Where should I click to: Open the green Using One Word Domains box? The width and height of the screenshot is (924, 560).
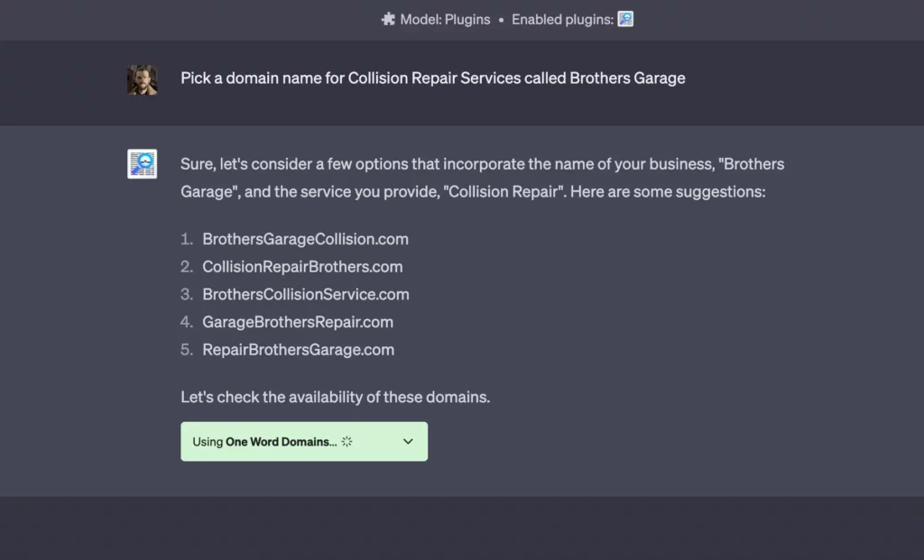(303, 442)
